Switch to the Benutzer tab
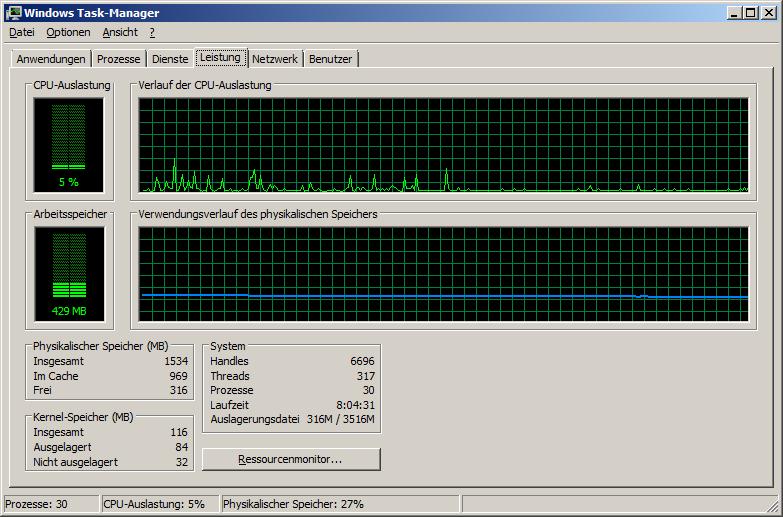783x517 pixels. coord(331,59)
